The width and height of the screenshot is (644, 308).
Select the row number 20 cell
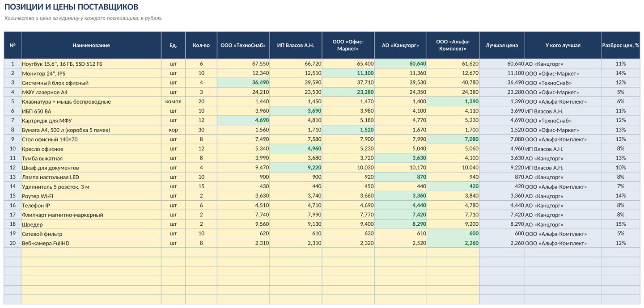13,243
